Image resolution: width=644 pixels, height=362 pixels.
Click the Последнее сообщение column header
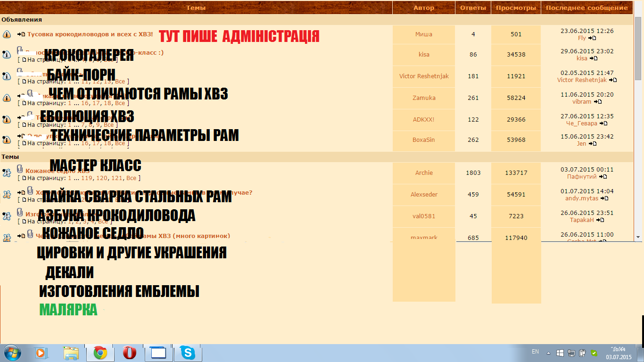587,8
